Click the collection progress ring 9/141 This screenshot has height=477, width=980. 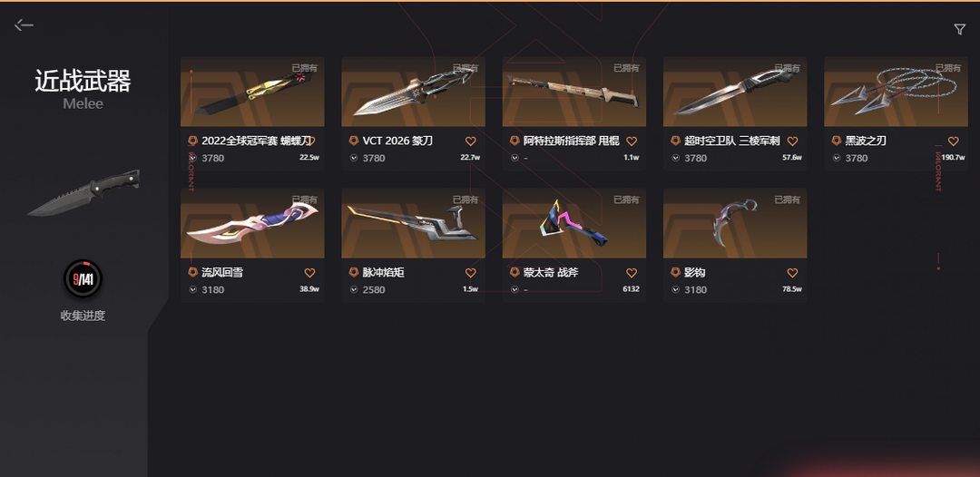83,279
